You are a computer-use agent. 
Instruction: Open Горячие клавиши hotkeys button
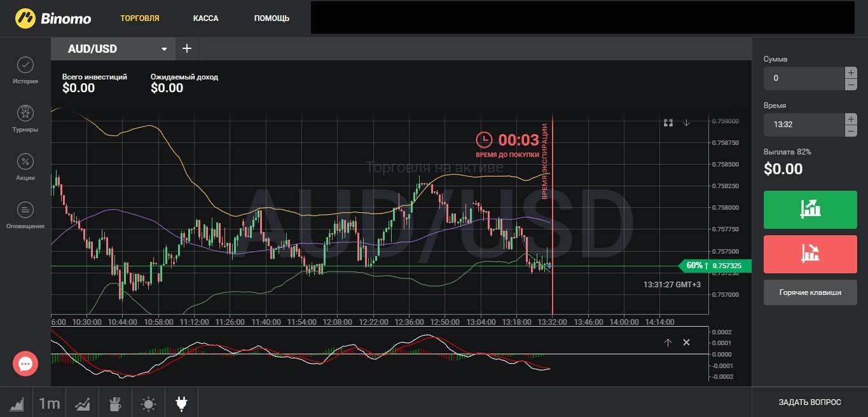pos(810,292)
